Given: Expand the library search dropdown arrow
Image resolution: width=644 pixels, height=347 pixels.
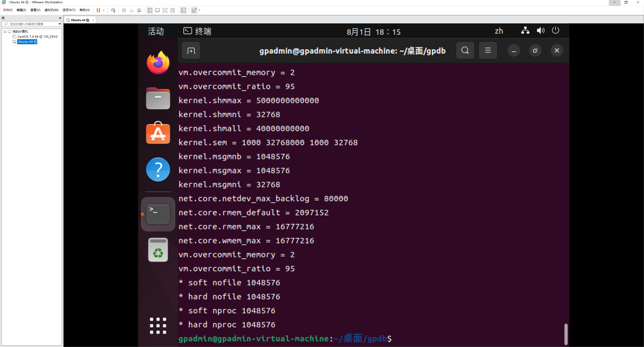Looking at the screenshot, I should [60, 24].
